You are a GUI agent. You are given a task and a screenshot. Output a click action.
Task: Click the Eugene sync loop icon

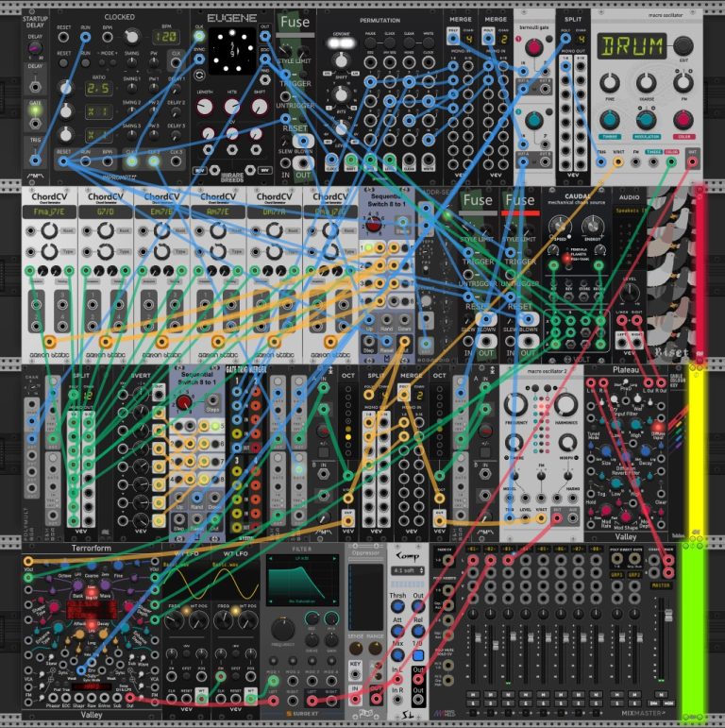[199, 76]
